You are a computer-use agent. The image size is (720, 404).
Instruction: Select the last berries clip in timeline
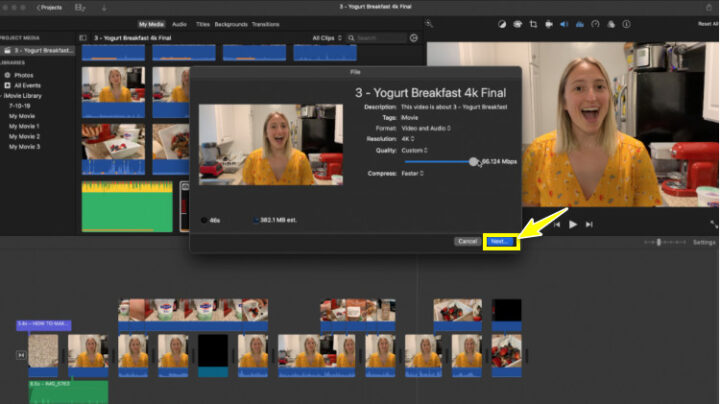click(506, 356)
